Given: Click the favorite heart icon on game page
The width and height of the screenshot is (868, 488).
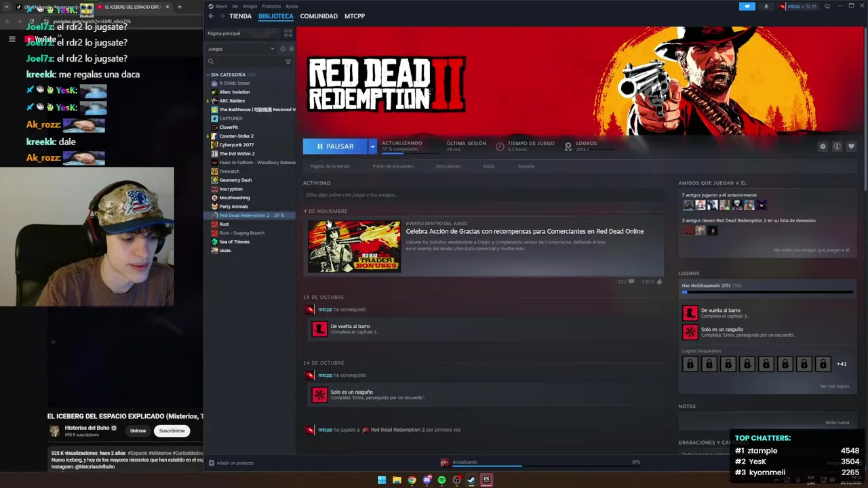Looking at the screenshot, I should pos(851,146).
